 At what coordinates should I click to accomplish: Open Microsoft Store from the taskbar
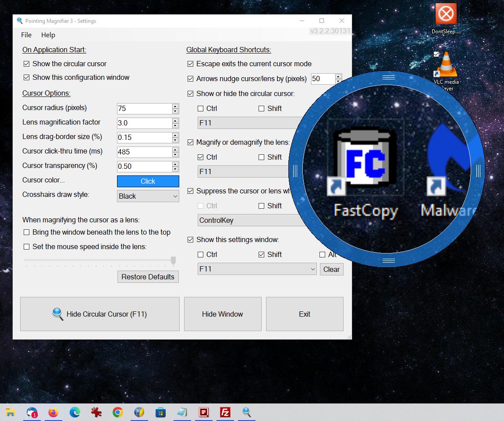click(161, 412)
